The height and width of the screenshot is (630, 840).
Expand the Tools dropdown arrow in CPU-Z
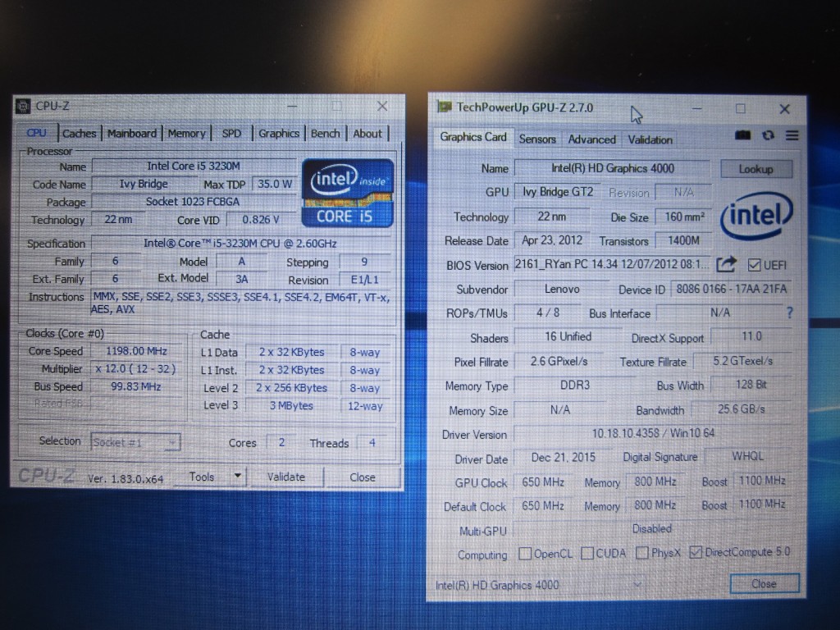click(x=237, y=476)
